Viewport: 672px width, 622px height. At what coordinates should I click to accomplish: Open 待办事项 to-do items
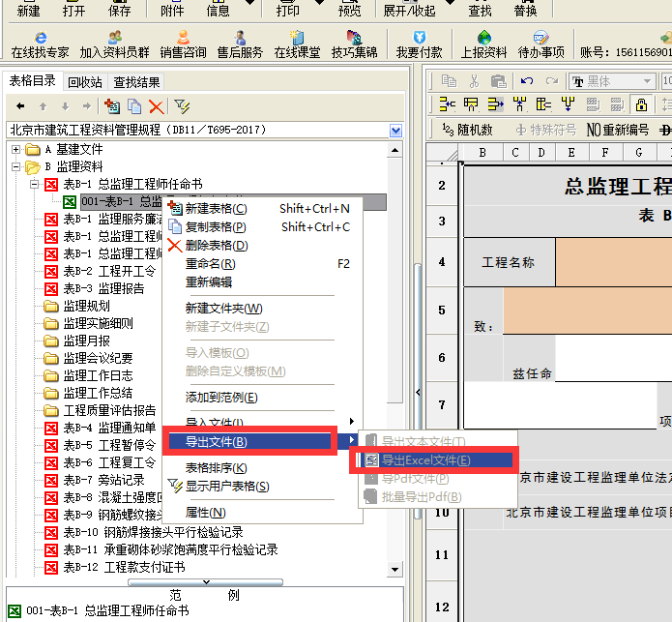[x=541, y=44]
